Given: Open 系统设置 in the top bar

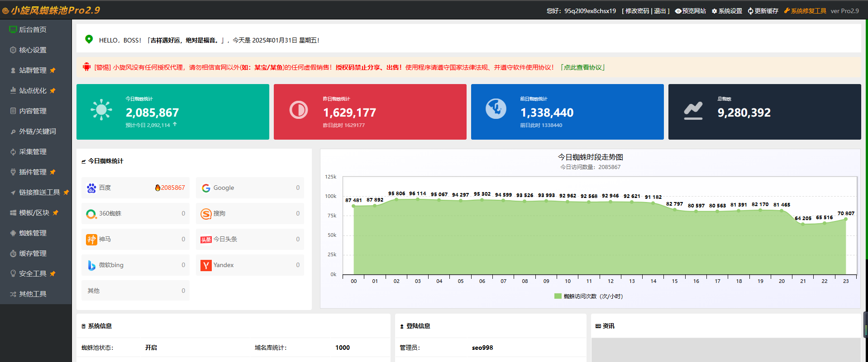Looking at the screenshot, I should (727, 11).
